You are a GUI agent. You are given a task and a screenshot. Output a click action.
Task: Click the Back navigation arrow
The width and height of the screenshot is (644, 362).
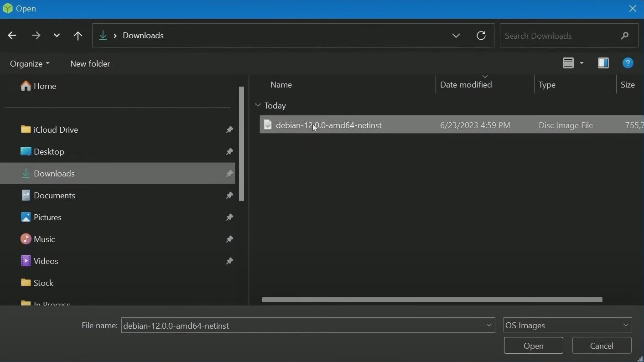[12, 36]
